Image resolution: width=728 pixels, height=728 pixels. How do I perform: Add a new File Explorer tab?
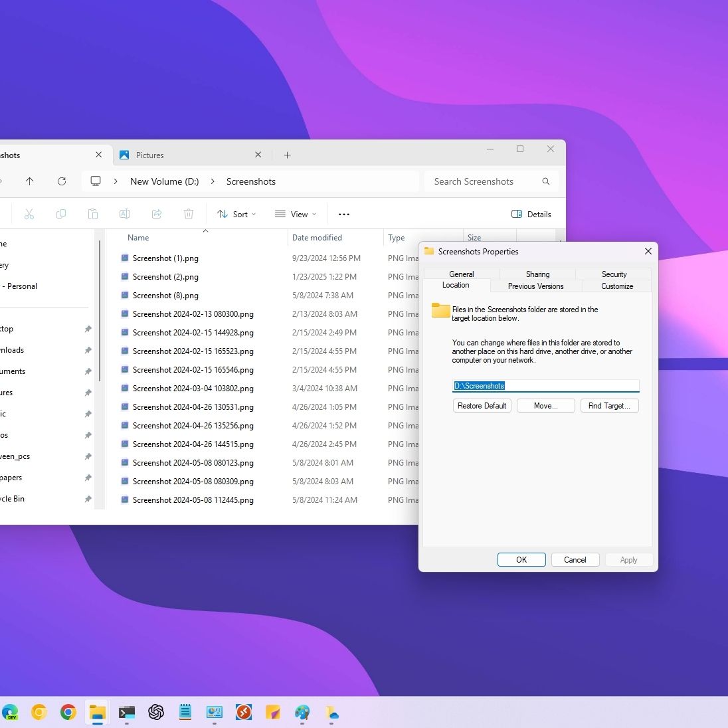pos(287,155)
